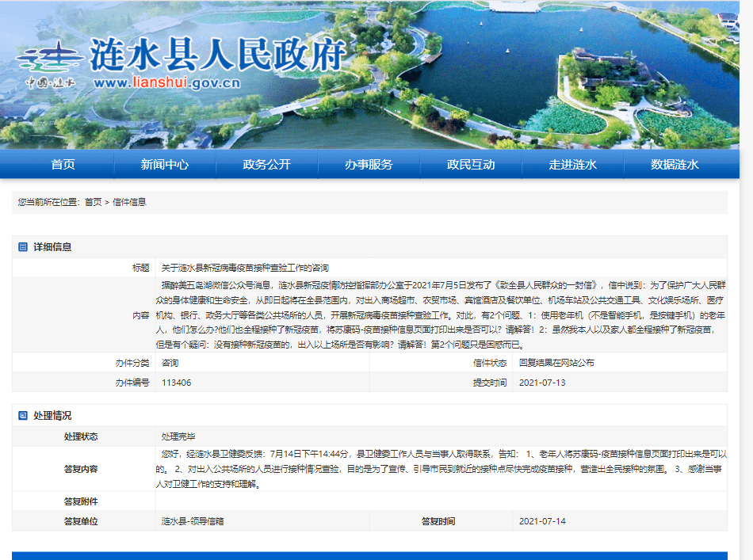
Task: Click the 涟水县人民政府 header title
Action: point(218,54)
